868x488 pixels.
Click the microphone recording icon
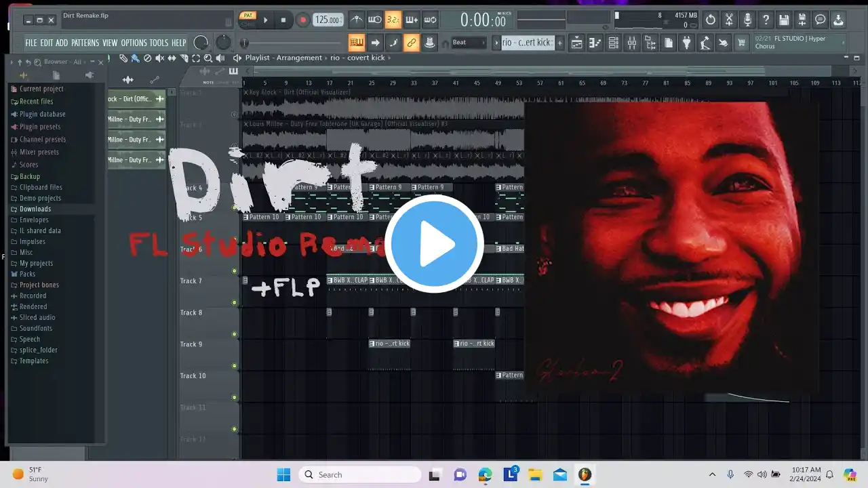(x=747, y=20)
